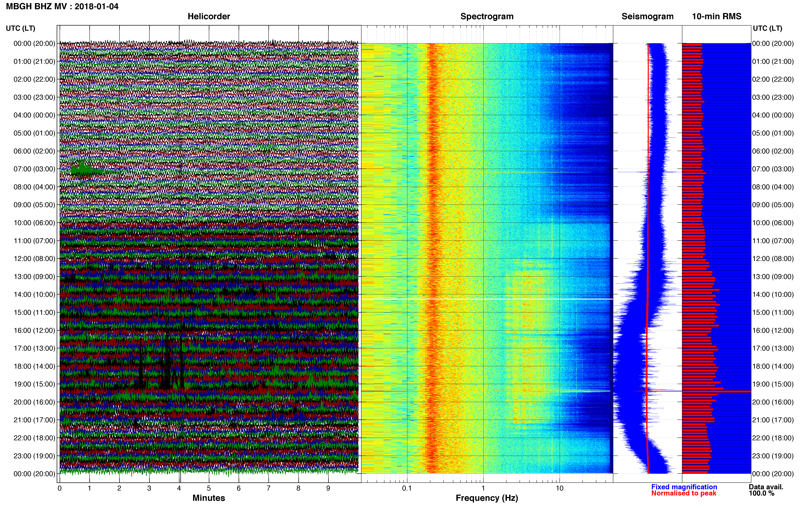Image resolution: width=812 pixels, height=508 pixels.
Task: Click '09:00 (05:00)' label next to the helicorder
Action: click(34, 205)
